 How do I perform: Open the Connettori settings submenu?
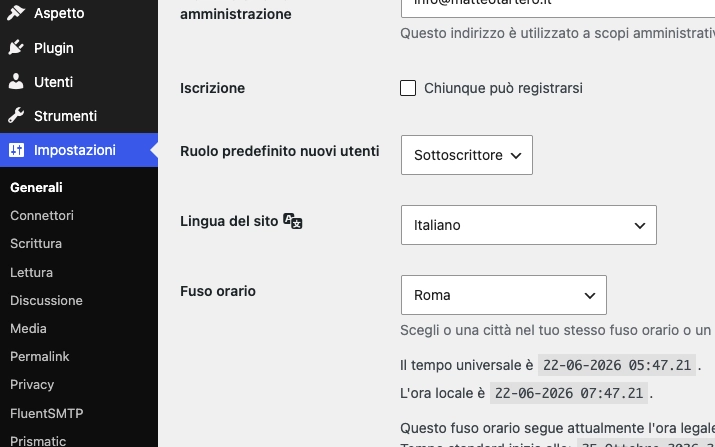[x=42, y=215]
